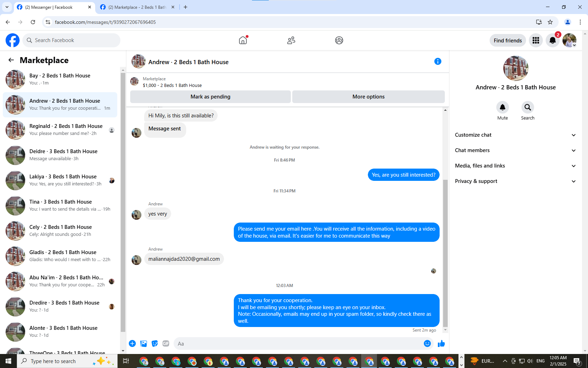Viewport: 588px width, 368px height.
Task: Open the Bay 2 Beds 1 Bath chat
Action: click(60, 80)
